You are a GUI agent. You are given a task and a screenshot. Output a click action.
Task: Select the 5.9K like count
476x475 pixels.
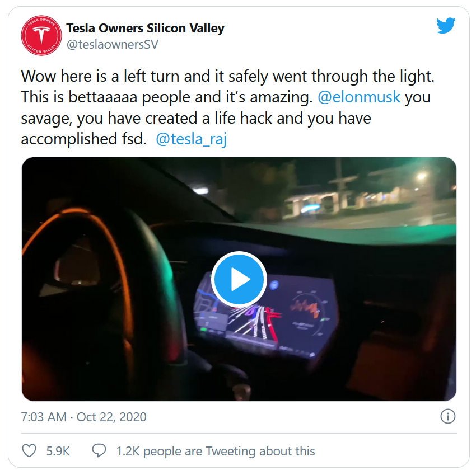click(58, 451)
